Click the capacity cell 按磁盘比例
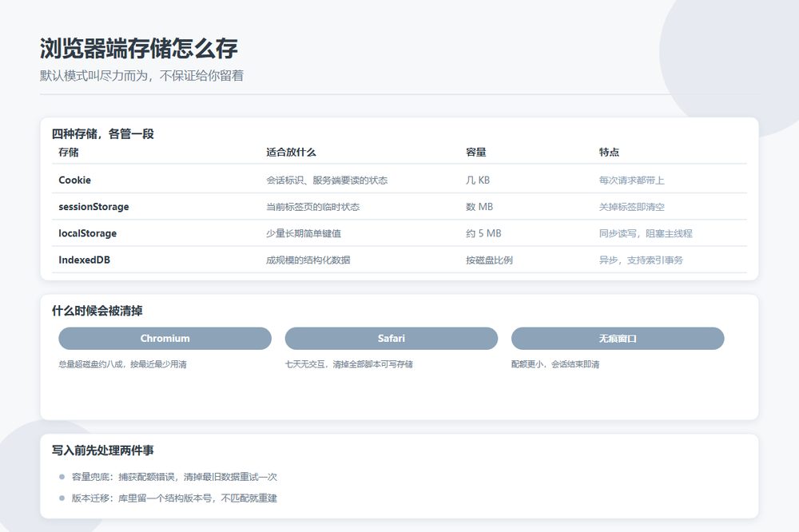Image resolution: width=799 pixels, height=532 pixels. coord(489,260)
